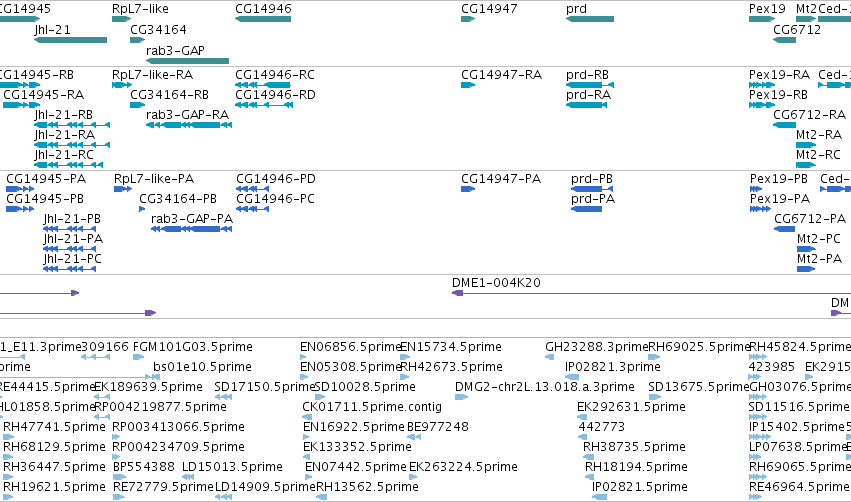Select protein CG34164-PB
This screenshot has height=502, width=851.
[x=142, y=209]
